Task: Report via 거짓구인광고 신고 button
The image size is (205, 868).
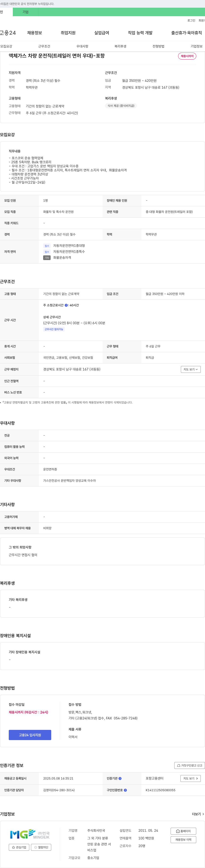Action: pyautogui.click(x=189, y=765)
